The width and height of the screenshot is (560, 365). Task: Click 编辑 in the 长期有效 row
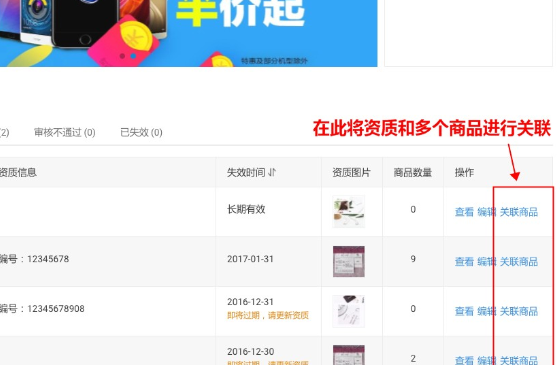(x=486, y=212)
